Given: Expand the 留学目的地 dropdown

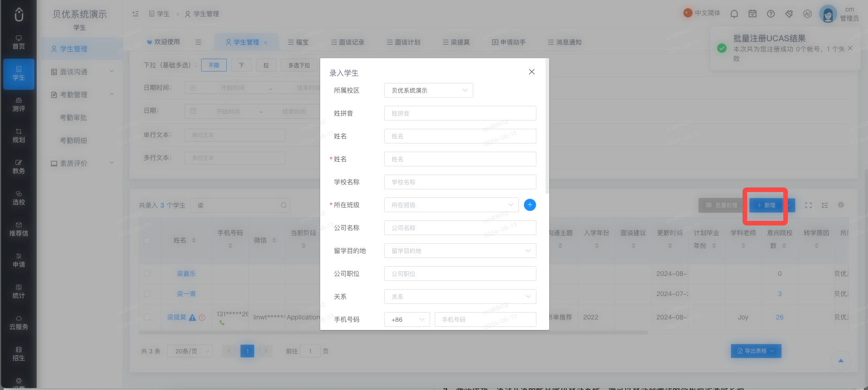Looking at the screenshot, I should (x=460, y=251).
